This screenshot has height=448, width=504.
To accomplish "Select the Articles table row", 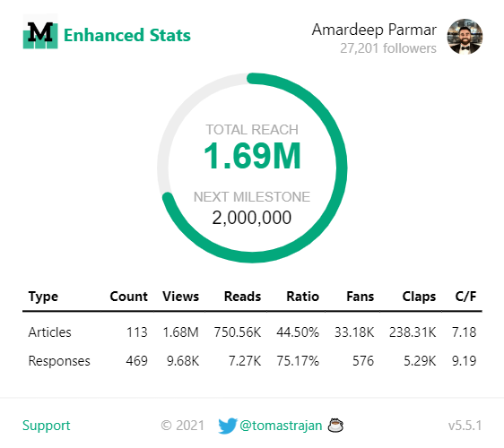I will pos(252,332).
